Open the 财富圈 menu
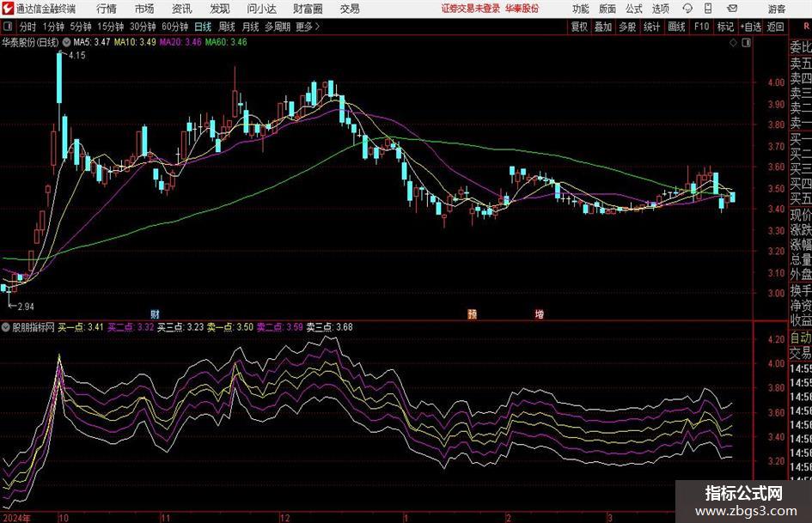Screen dimensions: 812x523 (308, 9)
